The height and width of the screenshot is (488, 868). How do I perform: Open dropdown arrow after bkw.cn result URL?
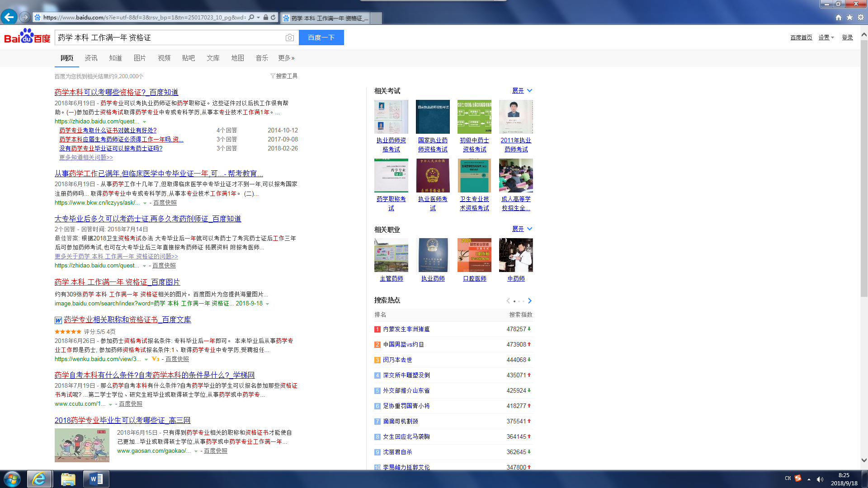pos(145,203)
